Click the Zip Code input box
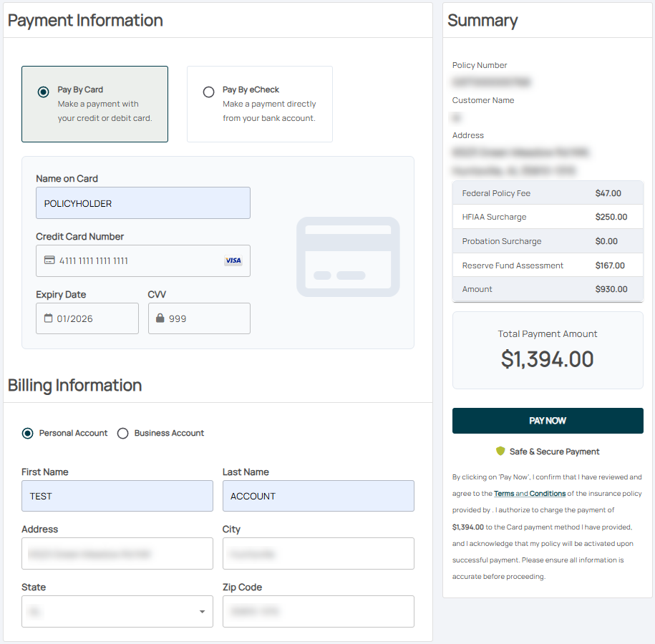 [x=318, y=611]
